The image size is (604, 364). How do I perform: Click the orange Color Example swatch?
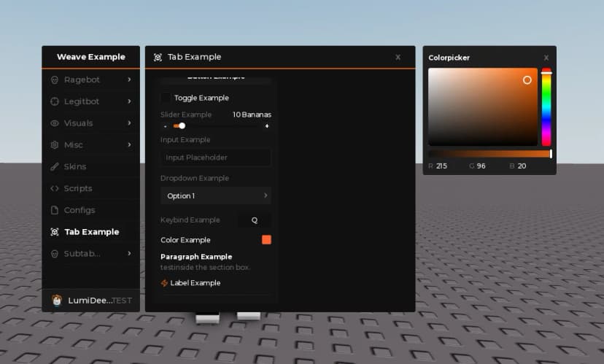point(266,239)
